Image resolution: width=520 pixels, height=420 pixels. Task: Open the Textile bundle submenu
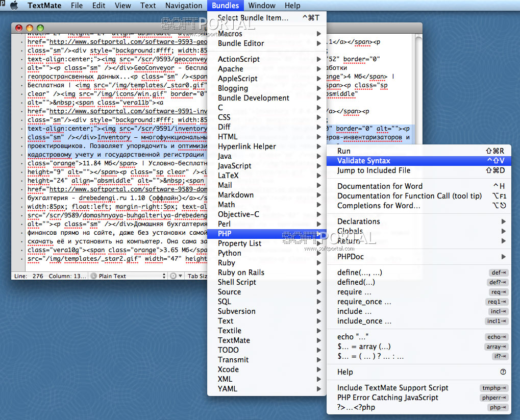point(266,331)
